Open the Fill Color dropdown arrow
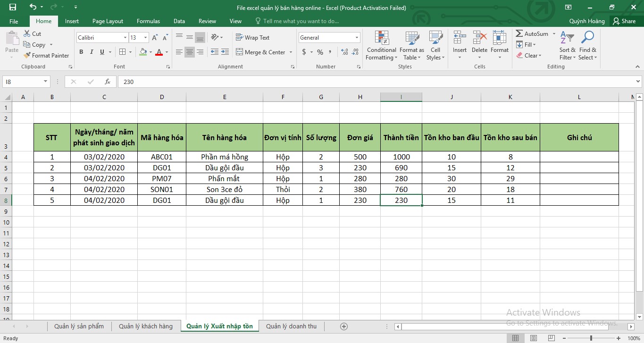 150,52
